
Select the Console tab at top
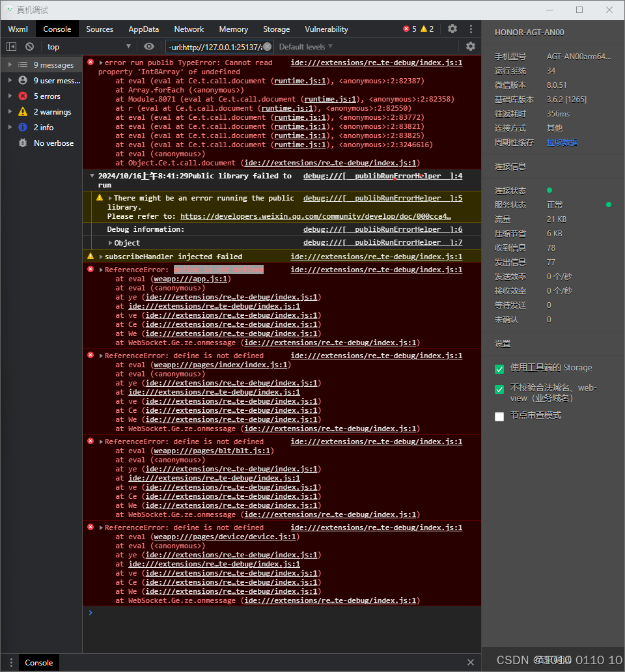point(57,29)
